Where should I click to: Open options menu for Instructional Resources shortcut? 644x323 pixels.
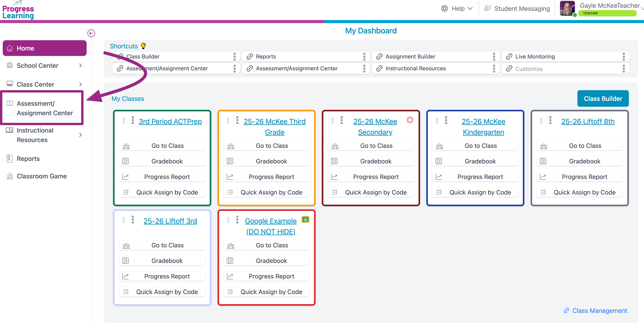pyautogui.click(x=494, y=69)
